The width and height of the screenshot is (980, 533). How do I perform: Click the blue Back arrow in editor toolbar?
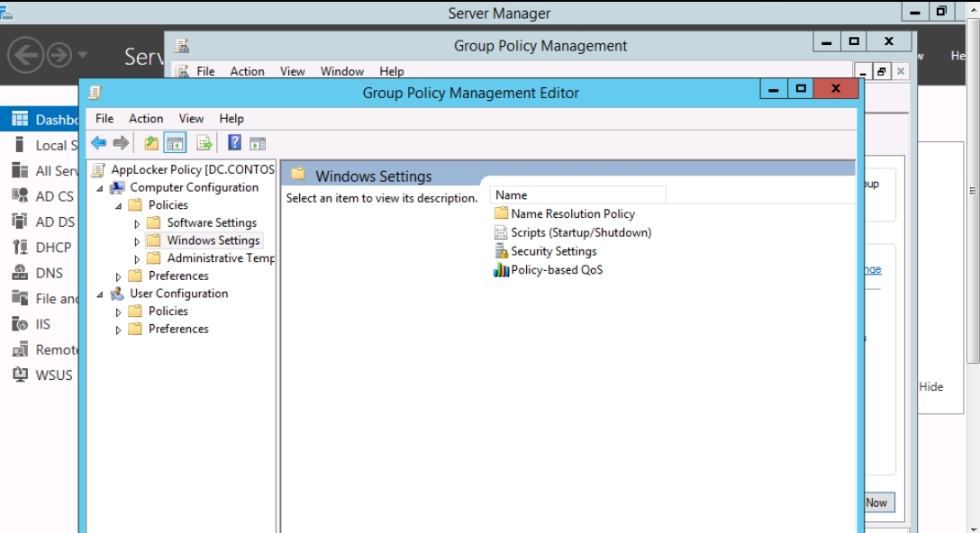click(x=99, y=143)
